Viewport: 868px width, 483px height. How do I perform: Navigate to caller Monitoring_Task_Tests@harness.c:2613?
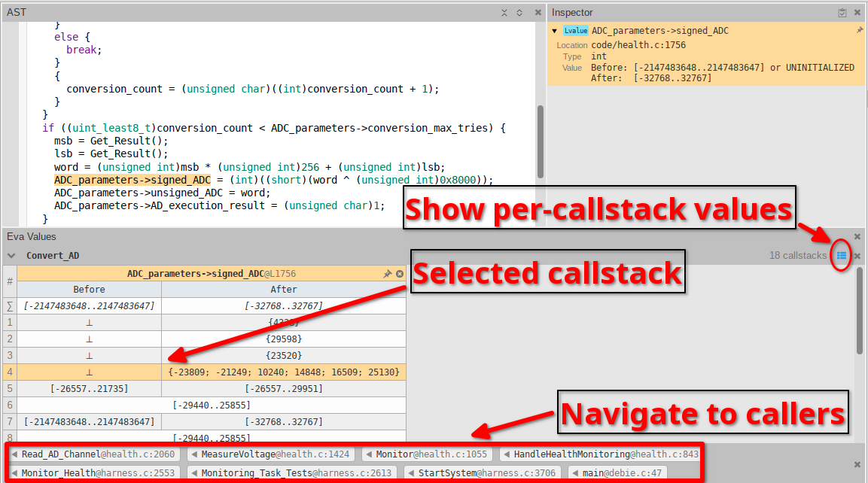(292, 473)
